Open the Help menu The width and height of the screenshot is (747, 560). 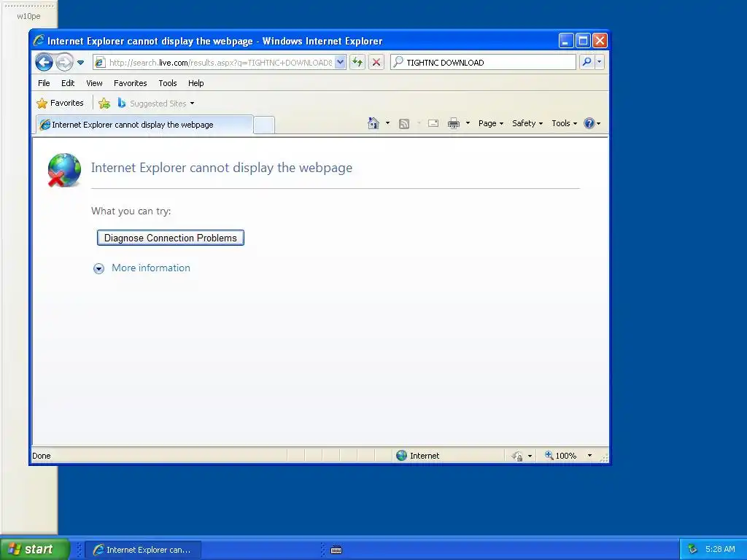click(x=196, y=83)
